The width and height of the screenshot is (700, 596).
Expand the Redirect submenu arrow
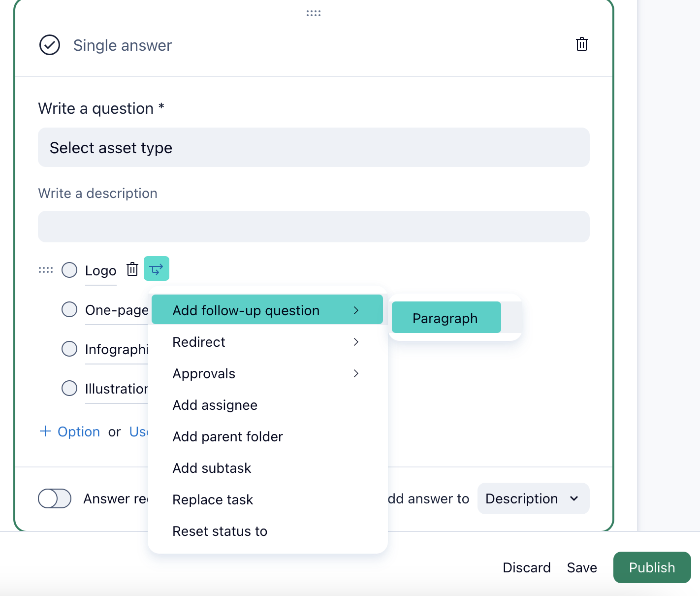point(356,342)
